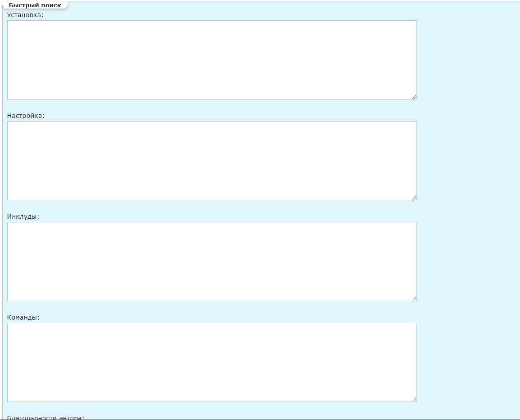The width and height of the screenshot is (520, 420).
Task: Click blank space right of Быстрый поиск tab
Action: 270,5
